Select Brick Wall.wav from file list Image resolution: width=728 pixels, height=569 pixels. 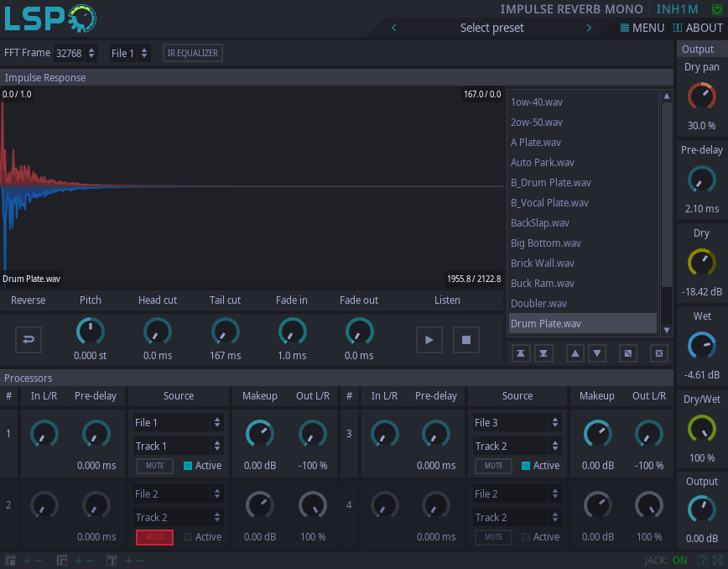coord(543,263)
